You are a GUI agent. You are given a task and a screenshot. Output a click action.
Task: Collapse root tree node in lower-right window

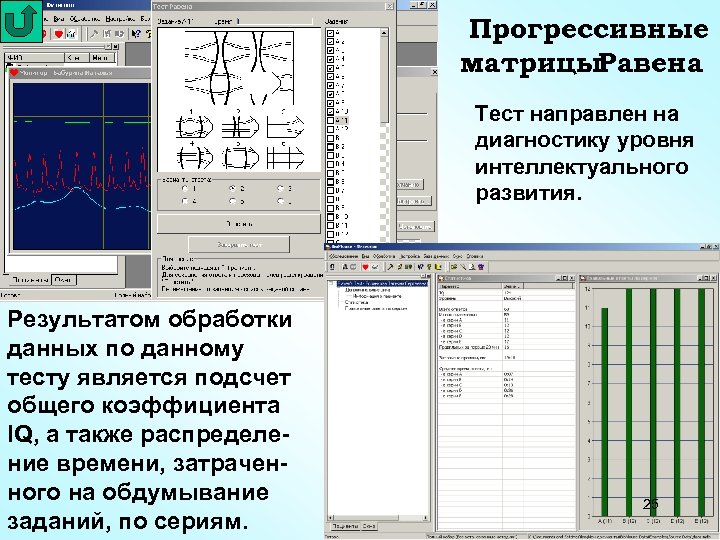pyautogui.click(x=332, y=284)
